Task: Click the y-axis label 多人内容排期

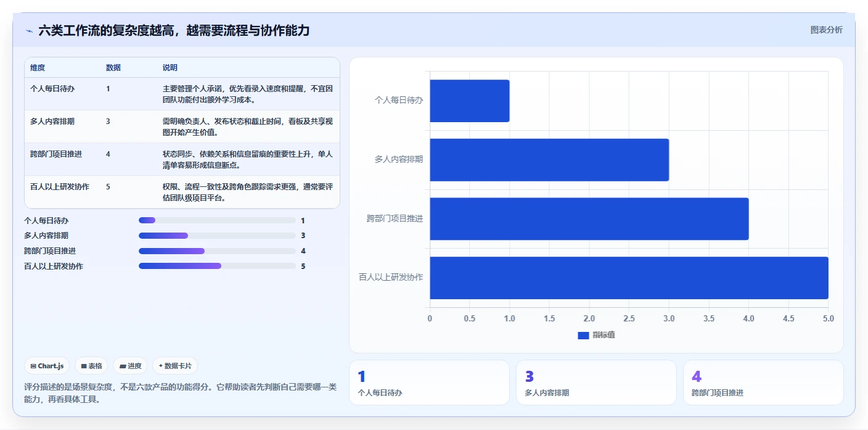Action: (x=399, y=159)
